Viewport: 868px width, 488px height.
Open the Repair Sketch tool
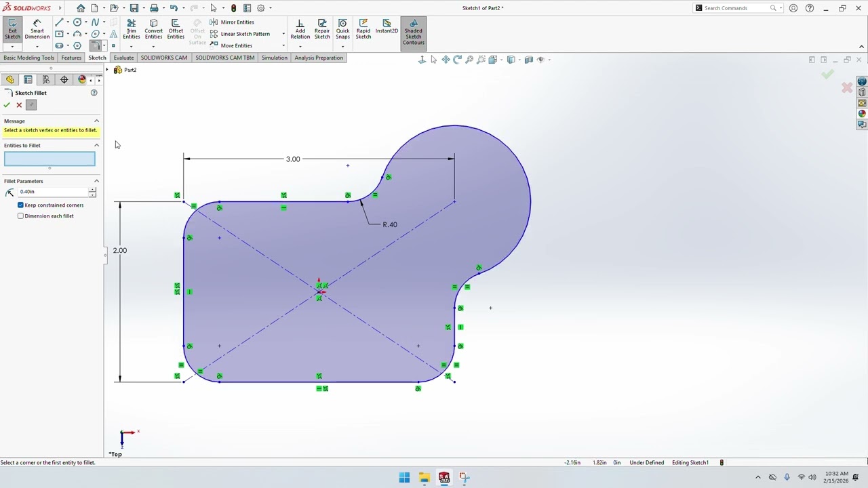point(322,29)
